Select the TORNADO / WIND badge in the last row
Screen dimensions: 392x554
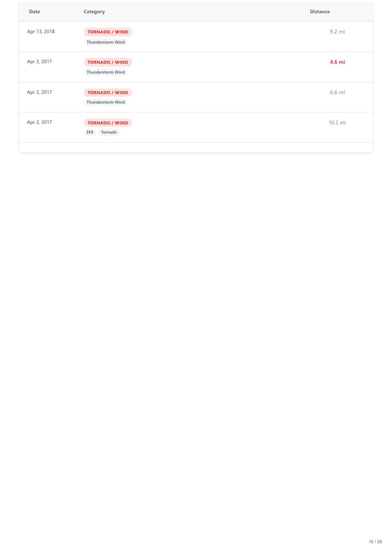click(108, 123)
